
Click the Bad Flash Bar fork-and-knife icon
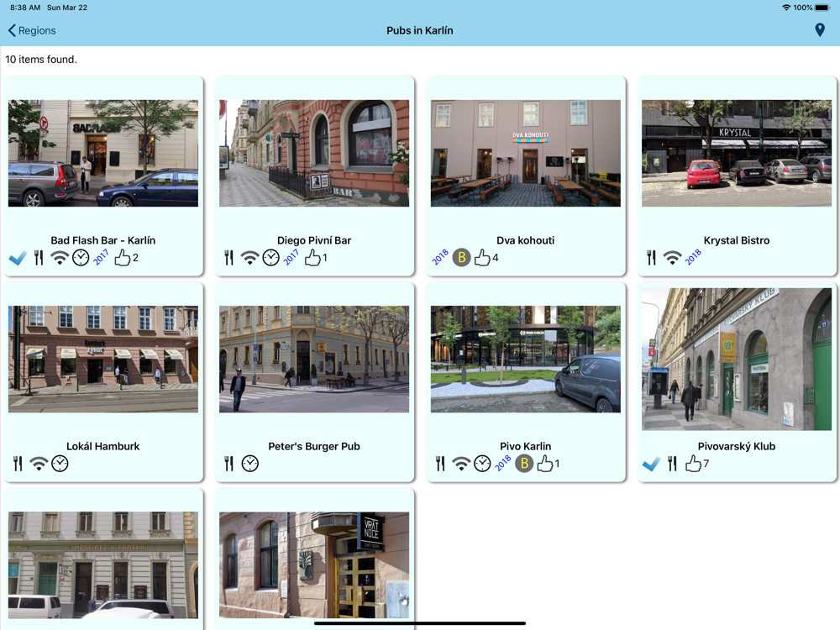(39, 258)
